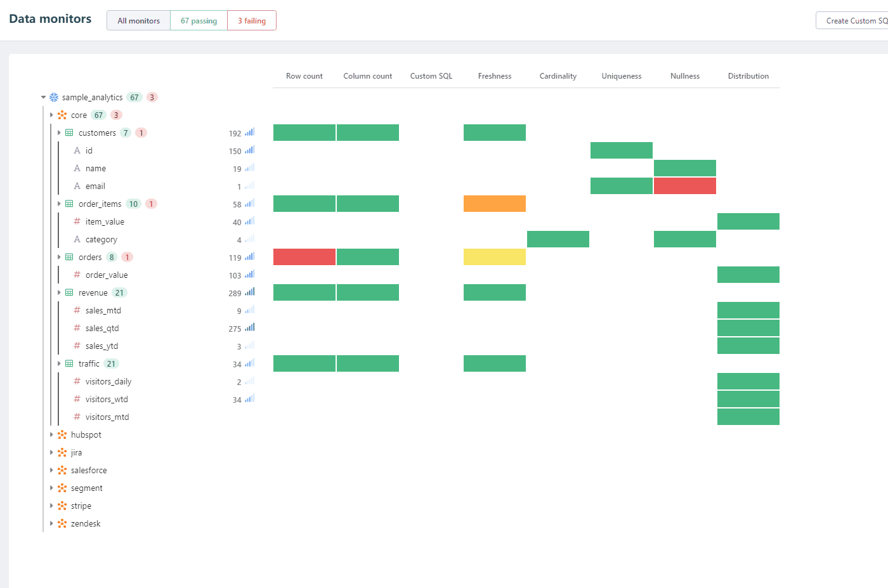888x588 pixels.
Task: Click the table icon beside traffic
Action: [x=69, y=363]
